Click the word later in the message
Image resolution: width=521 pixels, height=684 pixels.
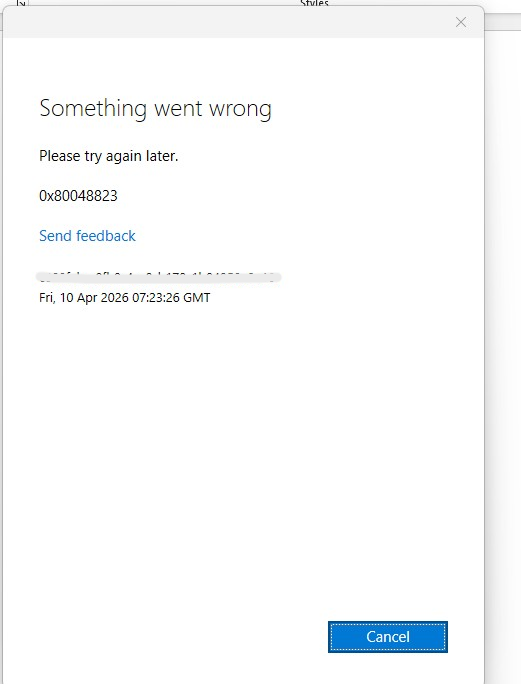pos(161,156)
